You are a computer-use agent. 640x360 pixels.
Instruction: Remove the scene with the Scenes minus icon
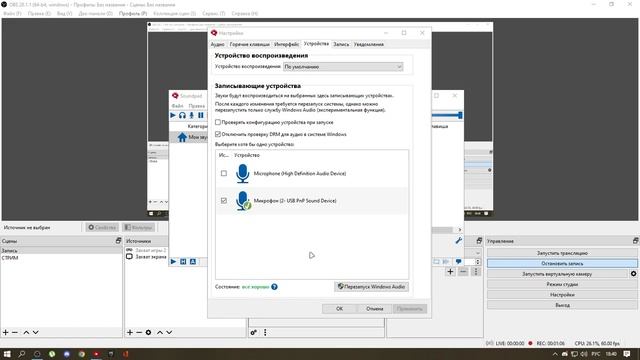[x=15, y=332]
